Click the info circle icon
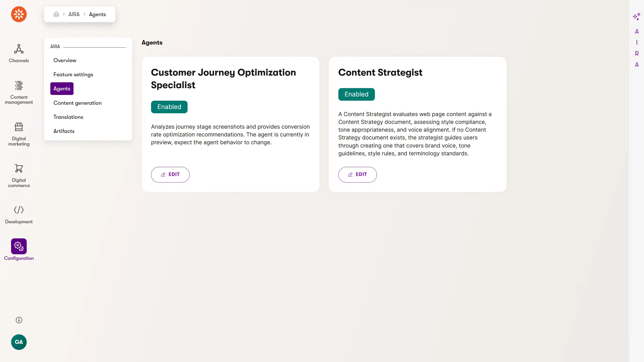 click(x=19, y=320)
